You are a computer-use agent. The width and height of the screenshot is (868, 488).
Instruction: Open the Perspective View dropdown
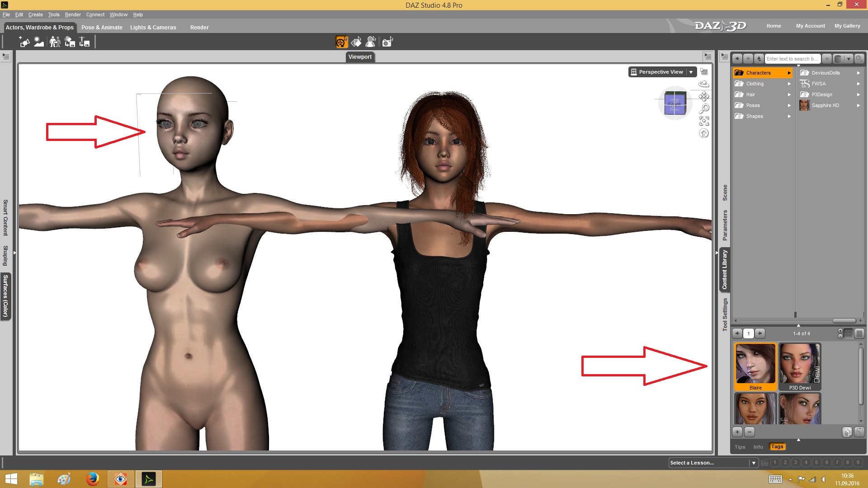(x=691, y=72)
